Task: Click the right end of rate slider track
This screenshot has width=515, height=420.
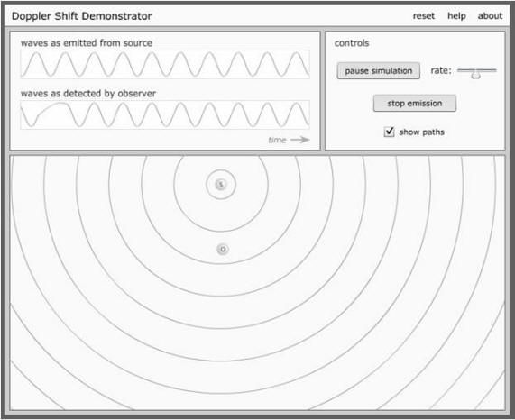Action: pos(494,70)
